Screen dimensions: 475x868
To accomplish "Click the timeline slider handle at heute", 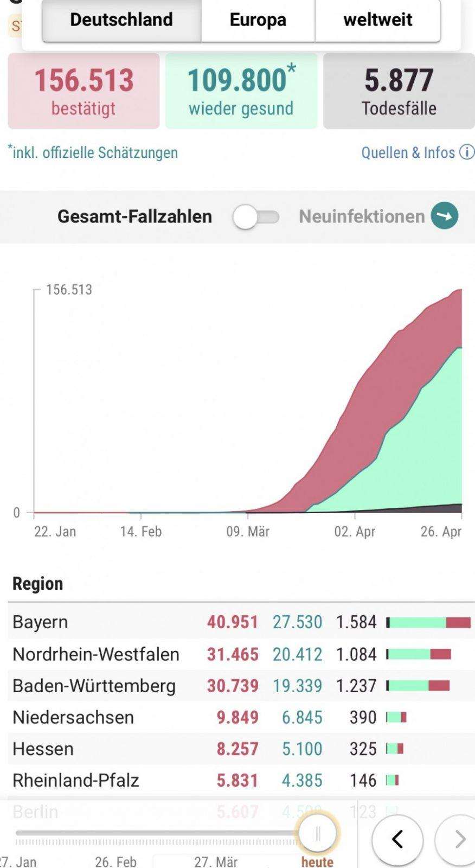I will pyautogui.click(x=318, y=834).
